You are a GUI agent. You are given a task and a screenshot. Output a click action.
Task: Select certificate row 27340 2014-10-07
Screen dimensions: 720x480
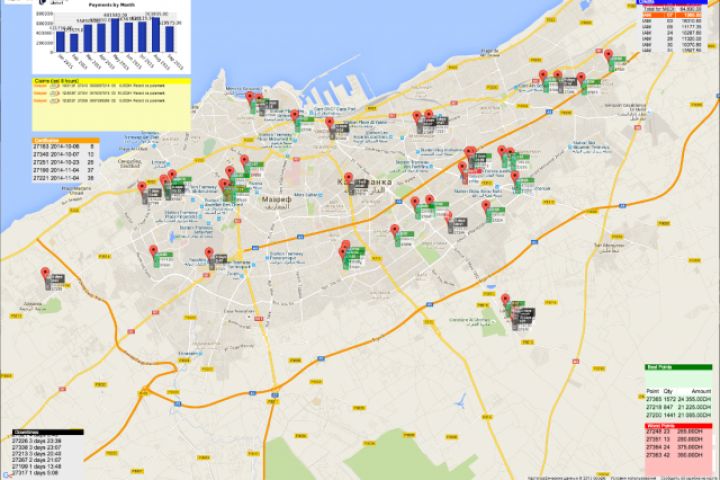tap(64, 154)
